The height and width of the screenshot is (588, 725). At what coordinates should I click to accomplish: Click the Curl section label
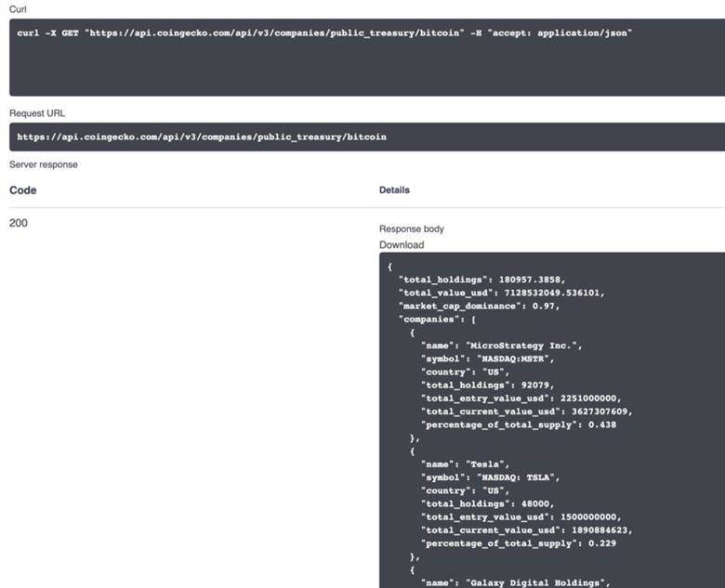(18, 9)
